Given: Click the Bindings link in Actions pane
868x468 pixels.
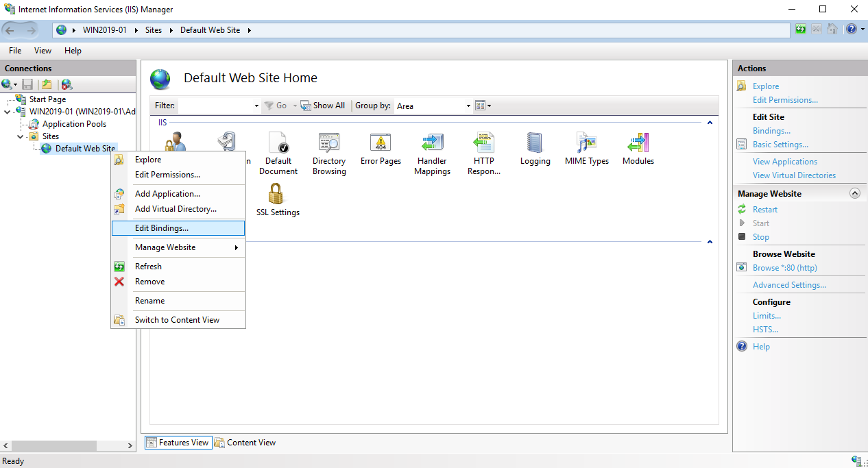Looking at the screenshot, I should point(771,131).
